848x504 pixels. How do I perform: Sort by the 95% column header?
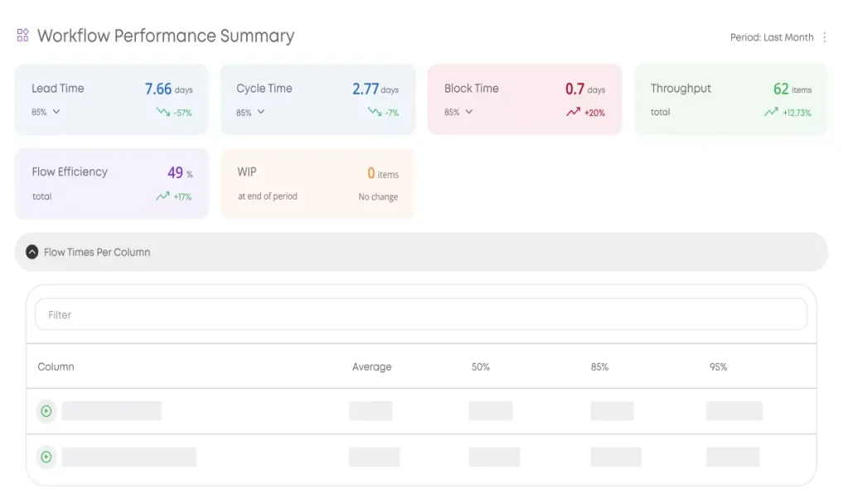pyautogui.click(x=718, y=367)
